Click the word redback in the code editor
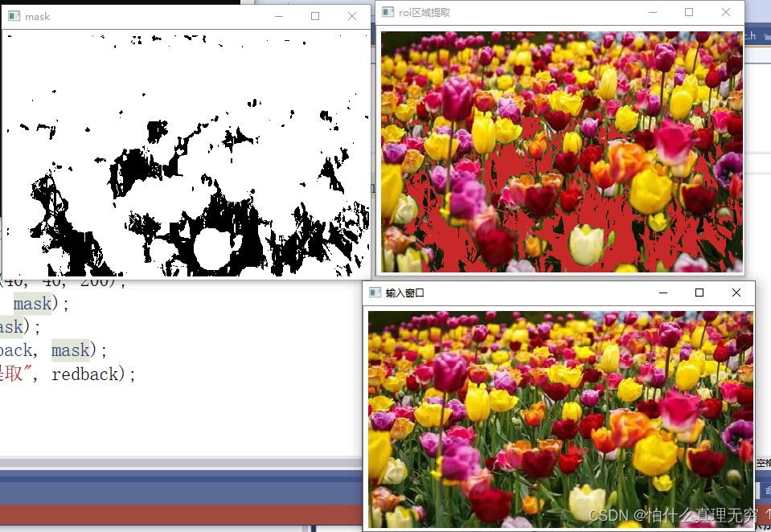The height and width of the screenshot is (532, 771). coord(85,374)
